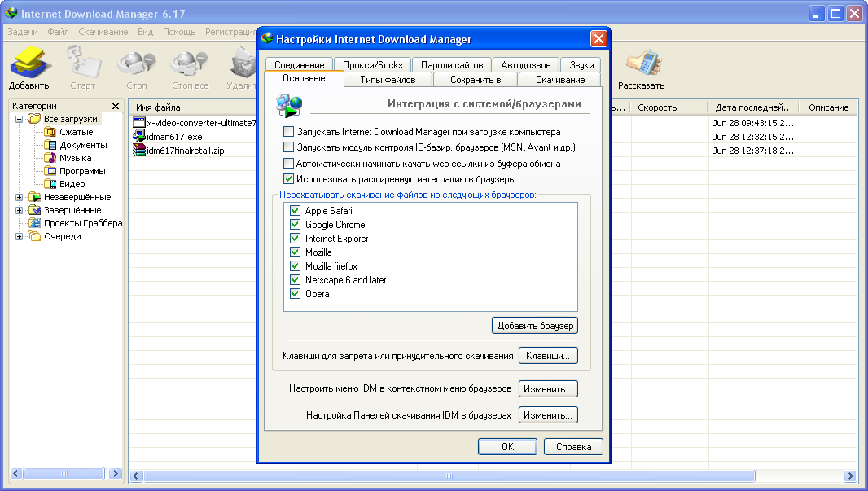Open the Скачивание menu
Image resolution: width=868 pixels, height=491 pixels.
103,32
